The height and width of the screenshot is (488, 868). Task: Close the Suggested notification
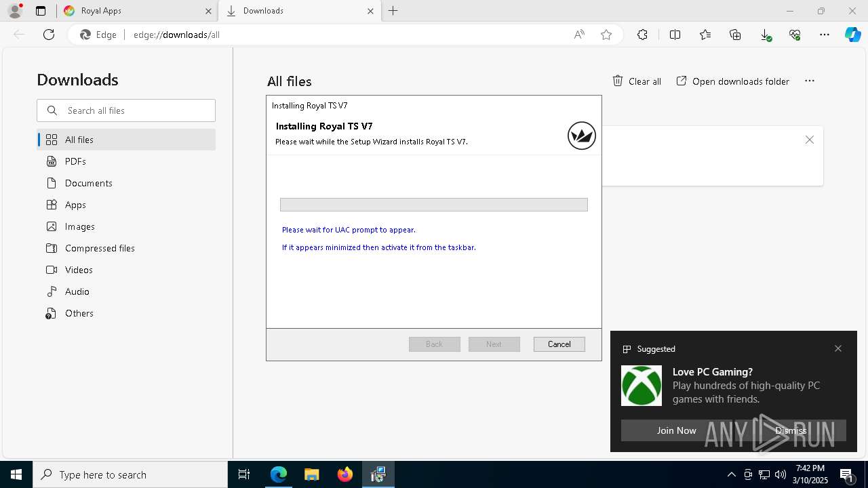point(838,348)
